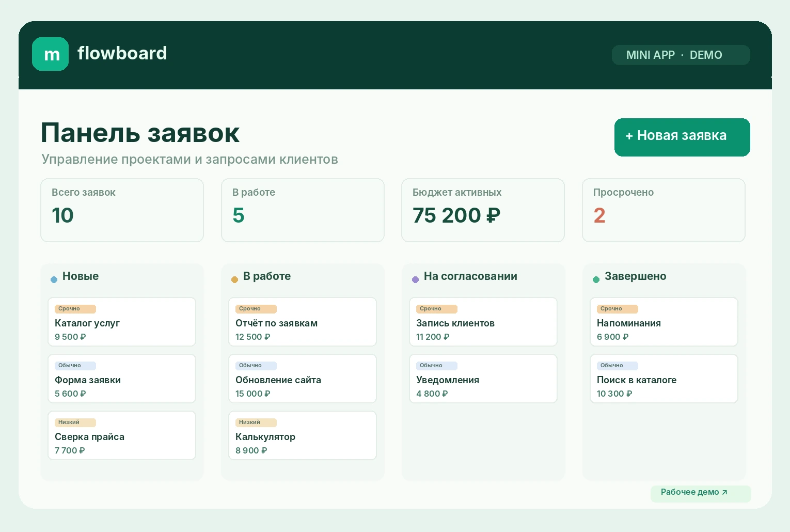Viewport: 790px width, 532px height.
Task: Click the blue dot beside Новые column
Action: 54,279
